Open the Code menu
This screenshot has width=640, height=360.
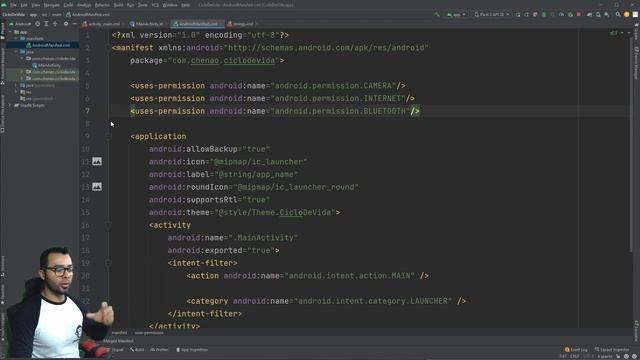pyautogui.click(x=69, y=5)
